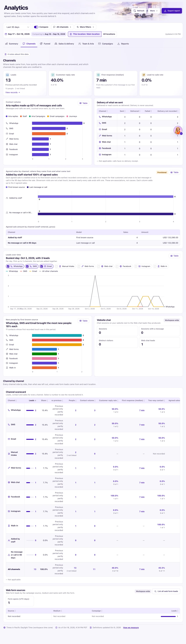Open the How we measure link

[x=131, y=627]
